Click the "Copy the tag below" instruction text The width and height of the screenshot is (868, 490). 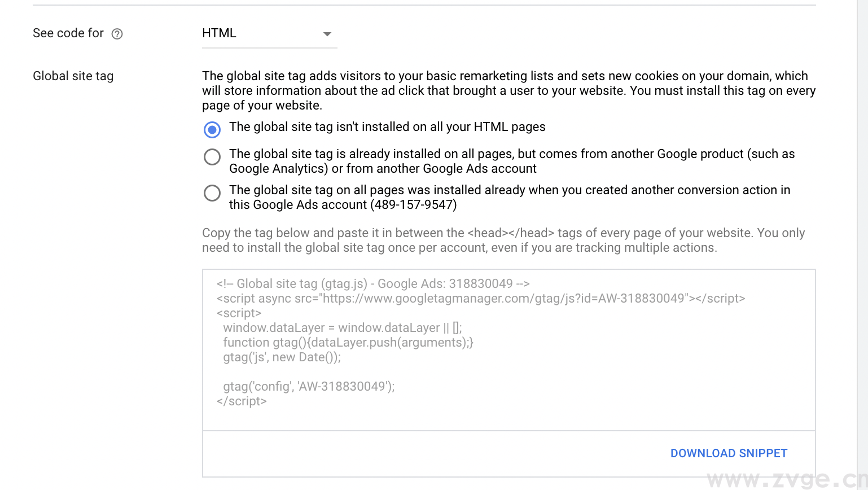(503, 240)
